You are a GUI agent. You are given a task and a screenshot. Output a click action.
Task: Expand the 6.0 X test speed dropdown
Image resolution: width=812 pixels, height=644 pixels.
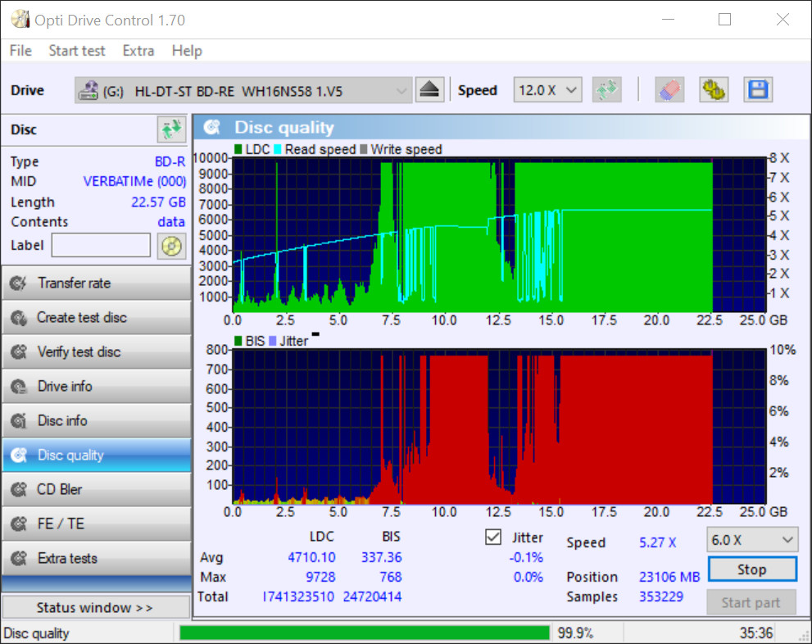(751, 540)
